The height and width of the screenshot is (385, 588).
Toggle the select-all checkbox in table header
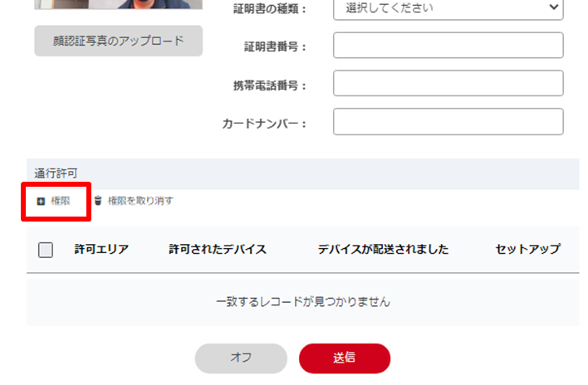point(46,250)
